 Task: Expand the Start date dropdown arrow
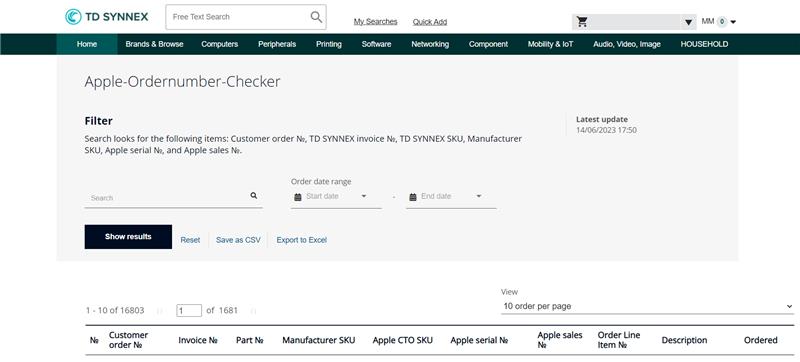coord(364,196)
